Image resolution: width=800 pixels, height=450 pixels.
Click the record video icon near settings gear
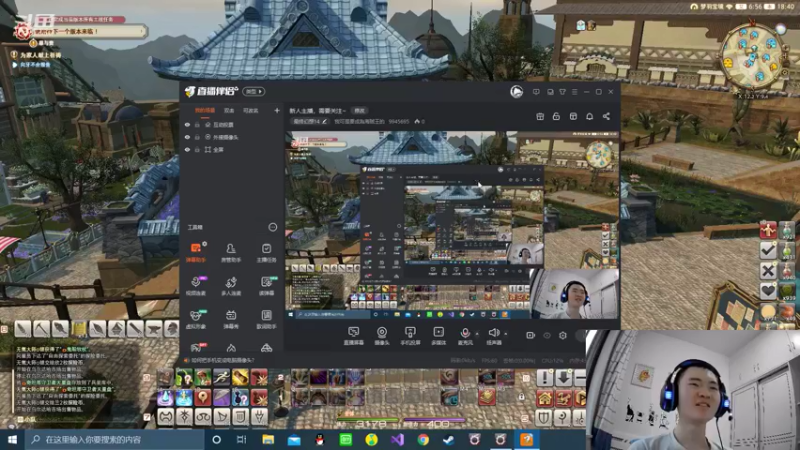531,335
